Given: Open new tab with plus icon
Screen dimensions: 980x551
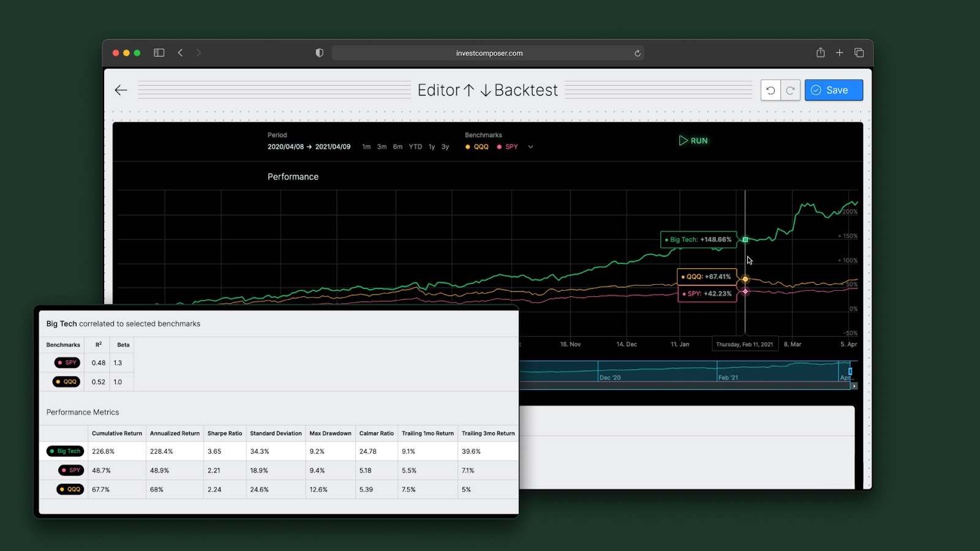Looking at the screenshot, I should click(x=840, y=53).
